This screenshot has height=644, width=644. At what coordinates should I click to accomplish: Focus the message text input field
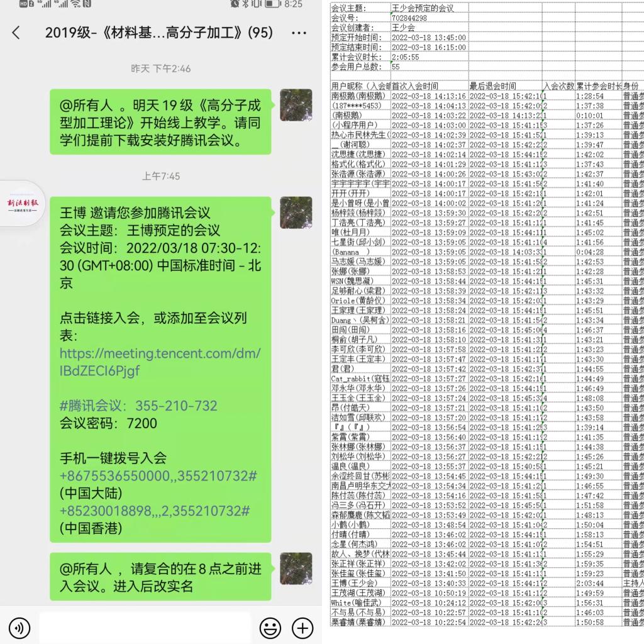click(x=145, y=628)
